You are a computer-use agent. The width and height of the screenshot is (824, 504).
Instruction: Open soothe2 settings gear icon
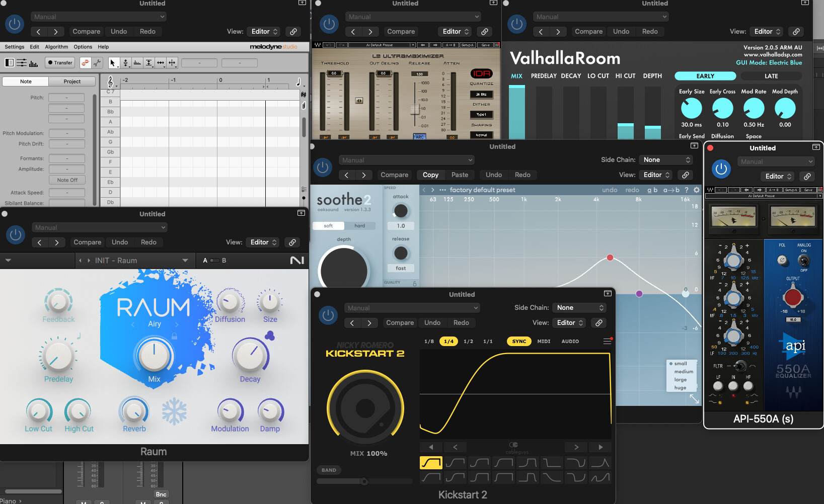point(697,190)
